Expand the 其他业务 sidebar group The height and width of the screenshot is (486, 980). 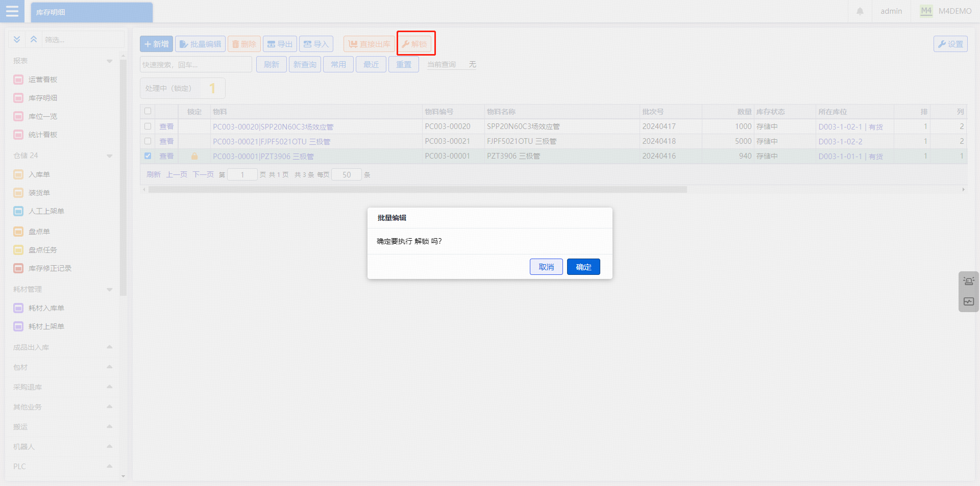pyautogui.click(x=109, y=407)
